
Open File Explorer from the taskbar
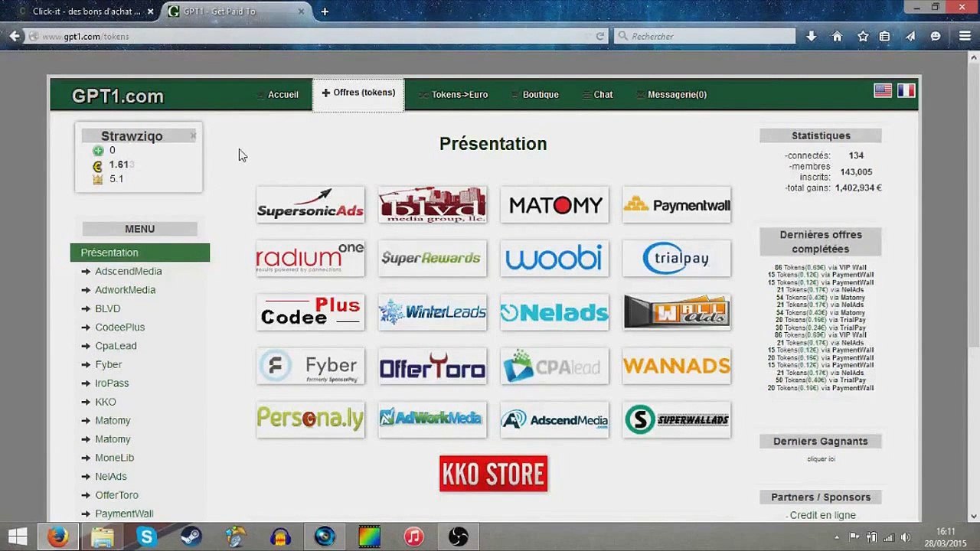pos(102,536)
